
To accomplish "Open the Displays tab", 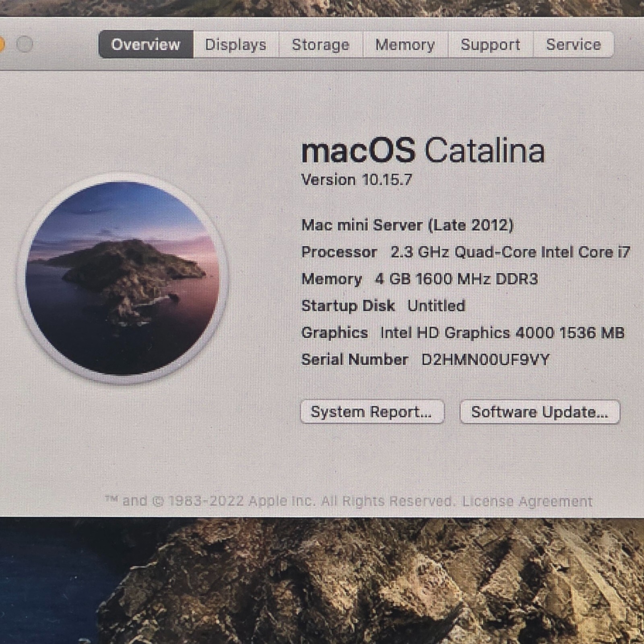I will pyautogui.click(x=236, y=44).
